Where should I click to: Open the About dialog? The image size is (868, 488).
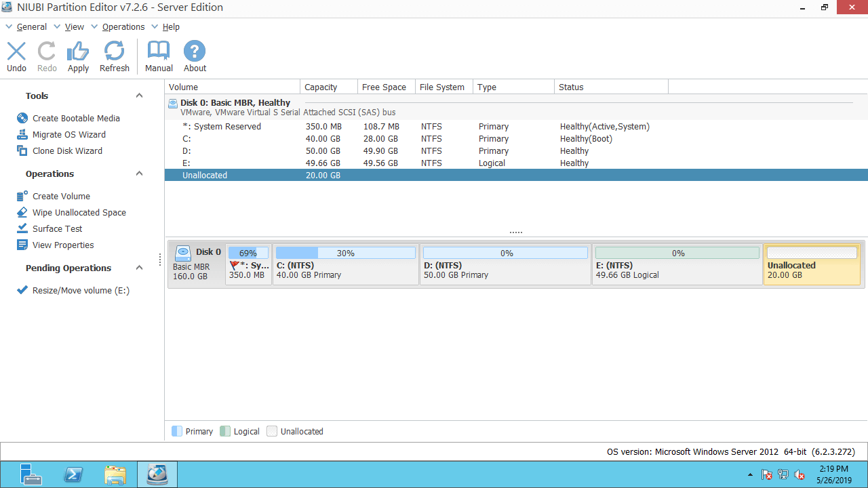pos(195,56)
